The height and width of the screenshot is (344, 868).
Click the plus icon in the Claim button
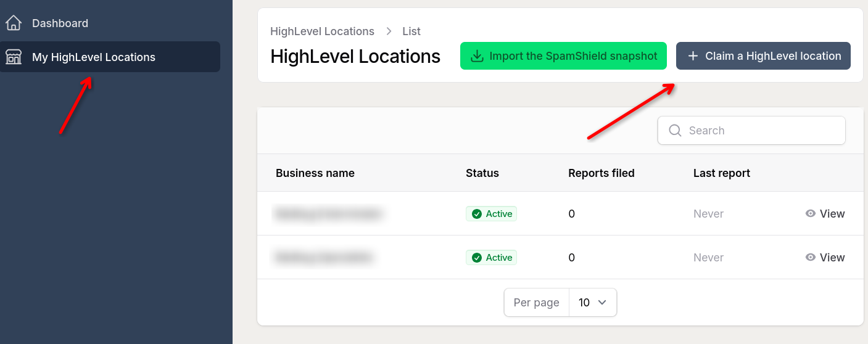coord(693,56)
